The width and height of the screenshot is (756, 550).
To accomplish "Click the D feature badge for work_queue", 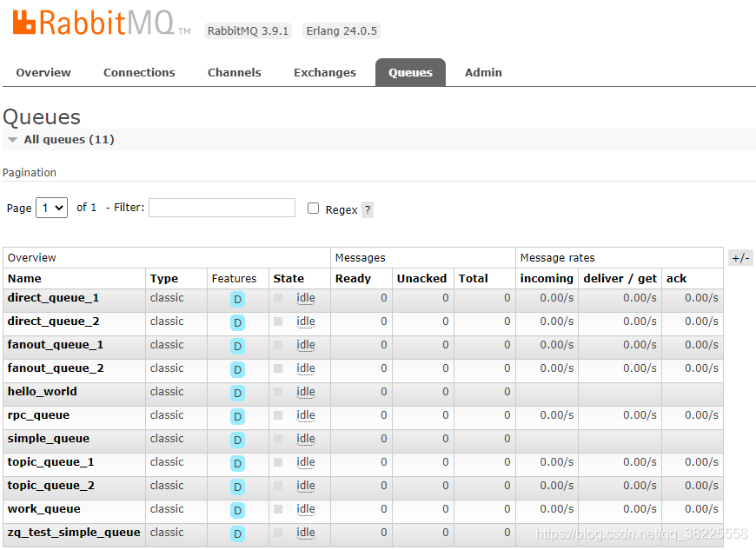I will pos(237,511).
